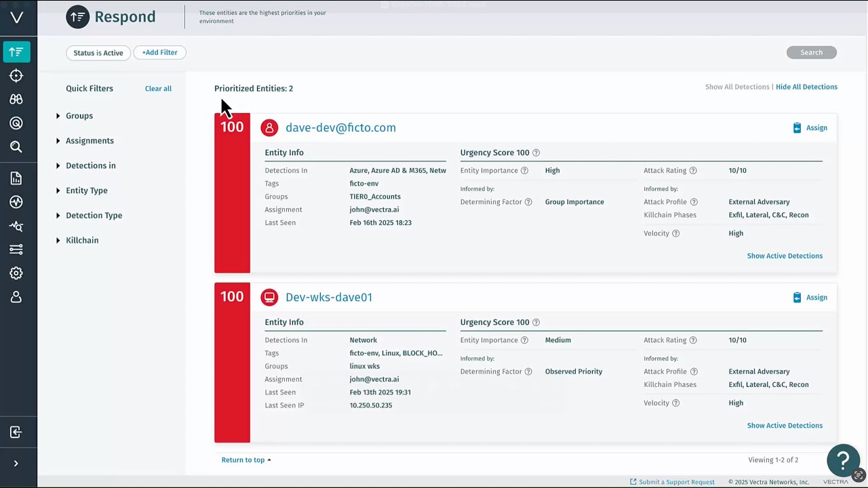Click the TIER0_Accounts group value
The image size is (868, 488).
375,197
